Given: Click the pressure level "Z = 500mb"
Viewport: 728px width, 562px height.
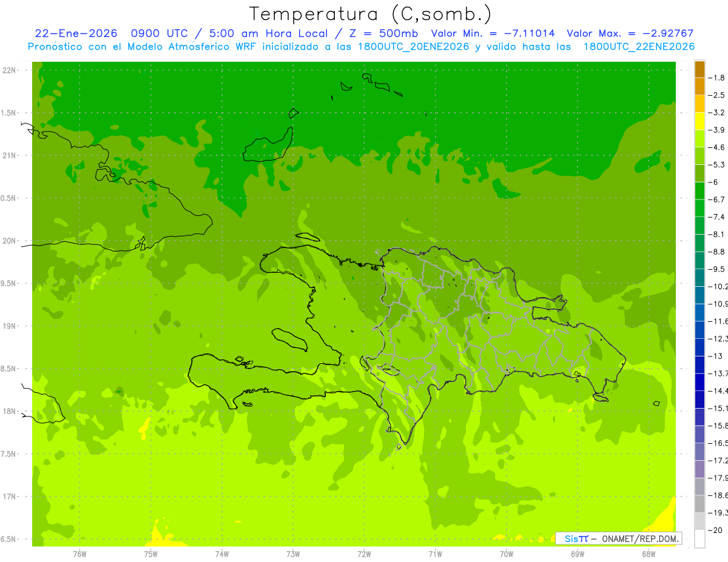Looking at the screenshot, I should 383,33.
